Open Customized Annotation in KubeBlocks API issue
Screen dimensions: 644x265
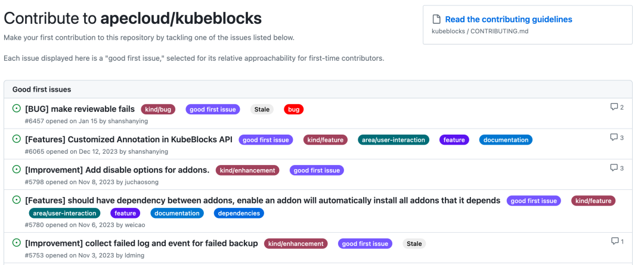click(129, 139)
